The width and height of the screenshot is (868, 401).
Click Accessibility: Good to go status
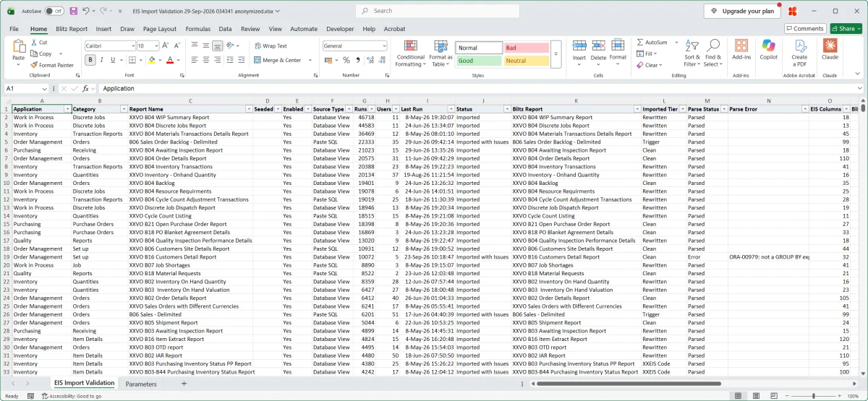(71, 396)
